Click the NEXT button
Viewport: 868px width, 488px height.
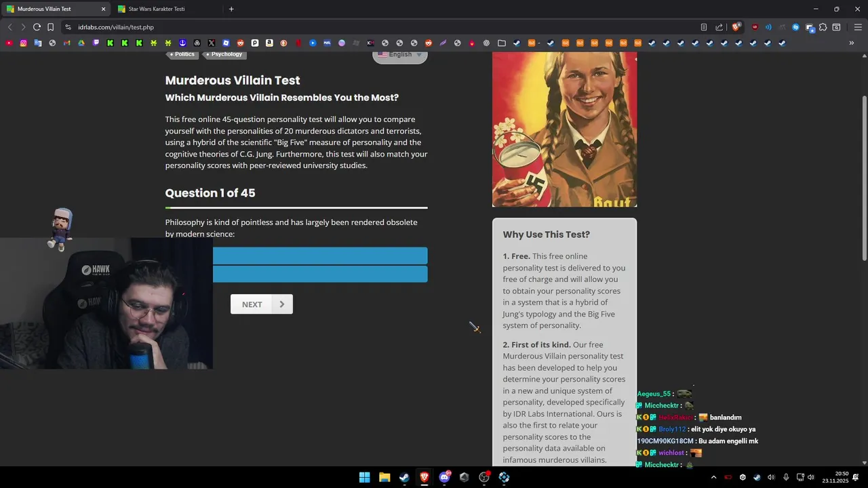pyautogui.click(x=262, y=304)
